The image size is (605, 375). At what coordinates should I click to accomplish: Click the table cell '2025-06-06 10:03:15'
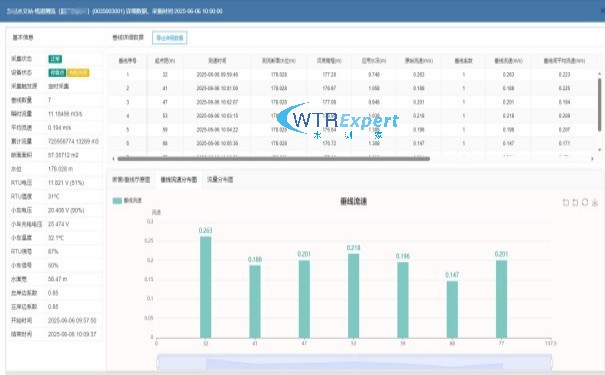coord(217,116)
